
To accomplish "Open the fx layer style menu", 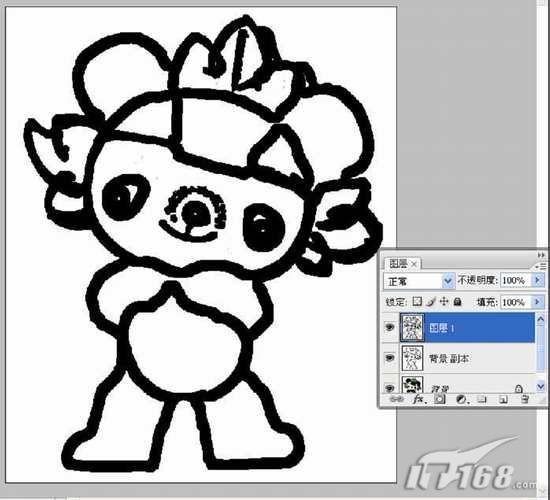I will 419,399.
